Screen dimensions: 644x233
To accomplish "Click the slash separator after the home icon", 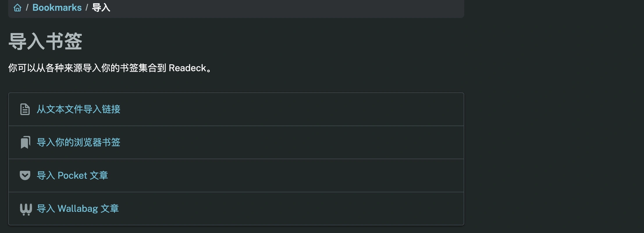I will tap(27, 8).
